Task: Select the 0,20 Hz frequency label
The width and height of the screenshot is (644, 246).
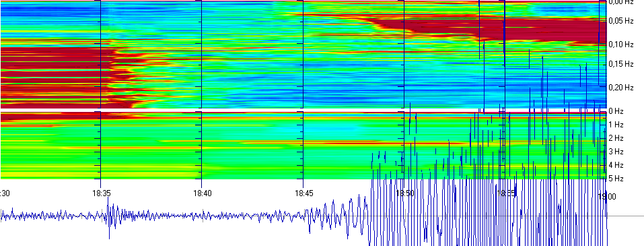Action: (621, 87)
